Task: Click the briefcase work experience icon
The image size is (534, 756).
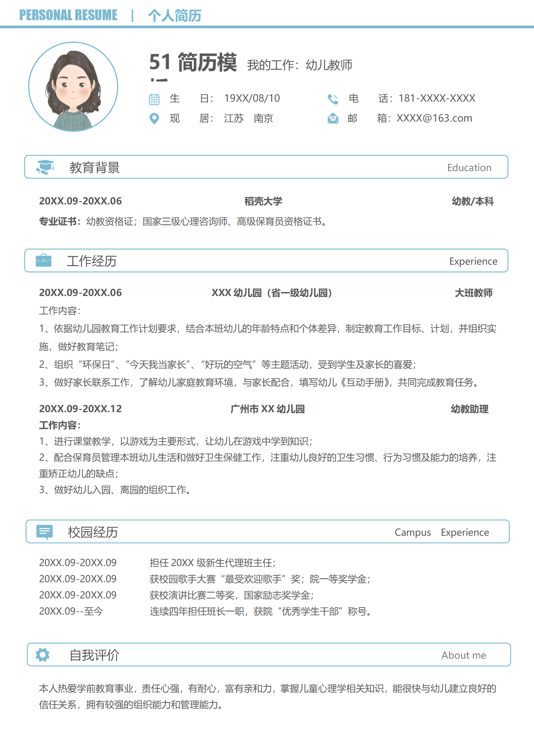Action: coord(44,261)
